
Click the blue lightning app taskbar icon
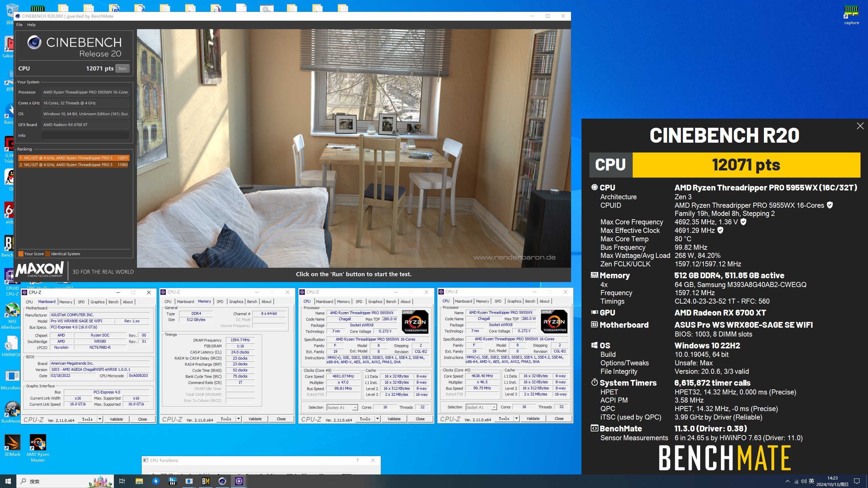click(x=156, y=481)
